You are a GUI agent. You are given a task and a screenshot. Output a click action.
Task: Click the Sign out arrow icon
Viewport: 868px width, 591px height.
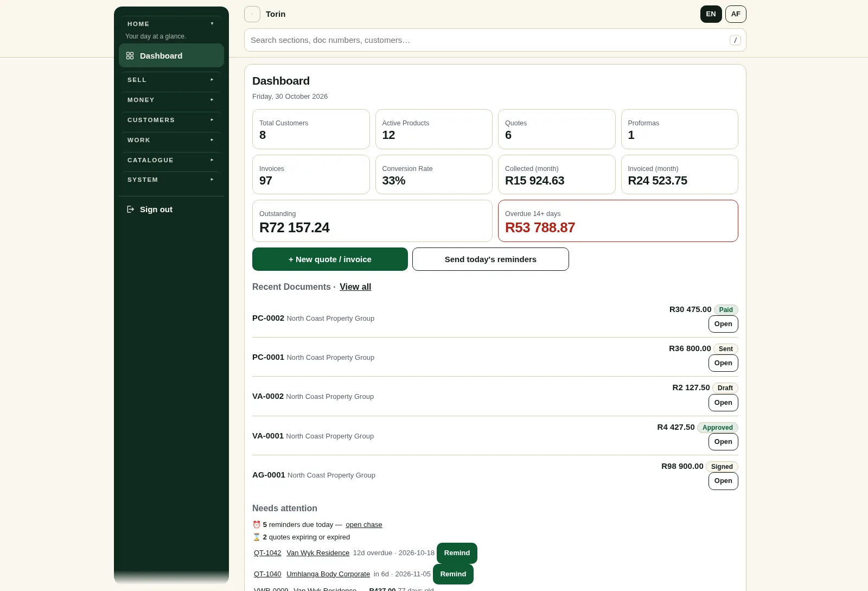[x=130, y=209]
